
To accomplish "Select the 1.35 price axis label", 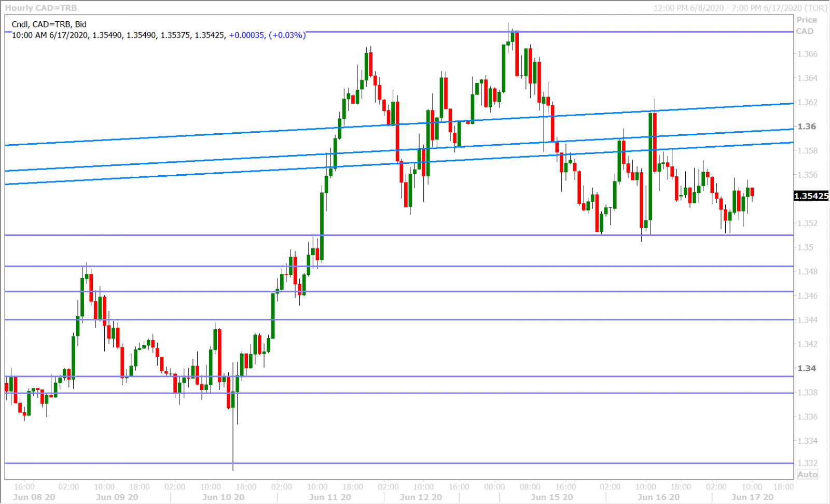I will click(x=805, y=247).
